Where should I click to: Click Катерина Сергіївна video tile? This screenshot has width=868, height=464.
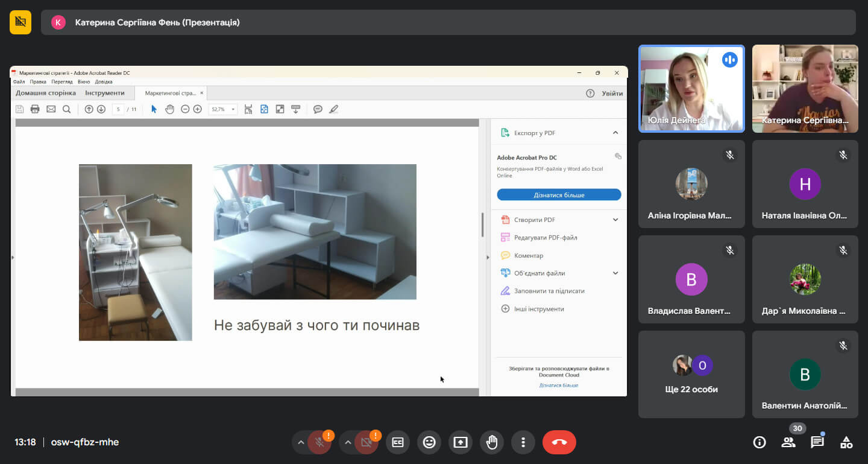pos(805,89)
